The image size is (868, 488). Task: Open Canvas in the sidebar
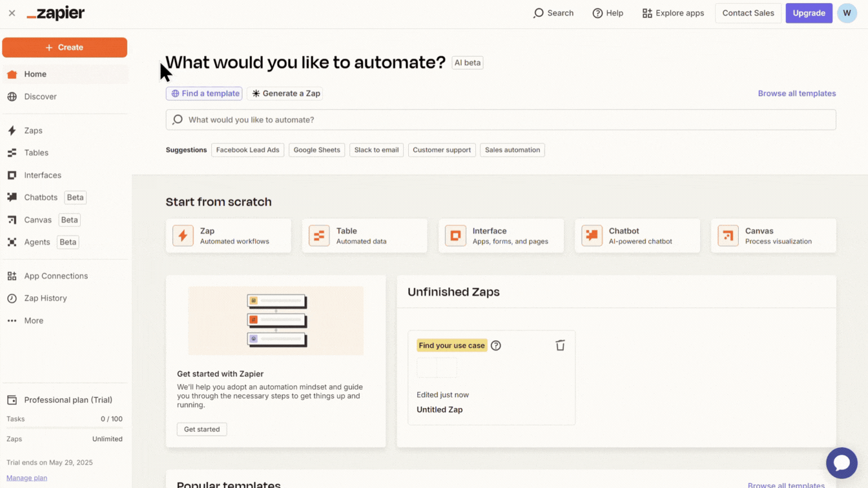tap(65, 219)
